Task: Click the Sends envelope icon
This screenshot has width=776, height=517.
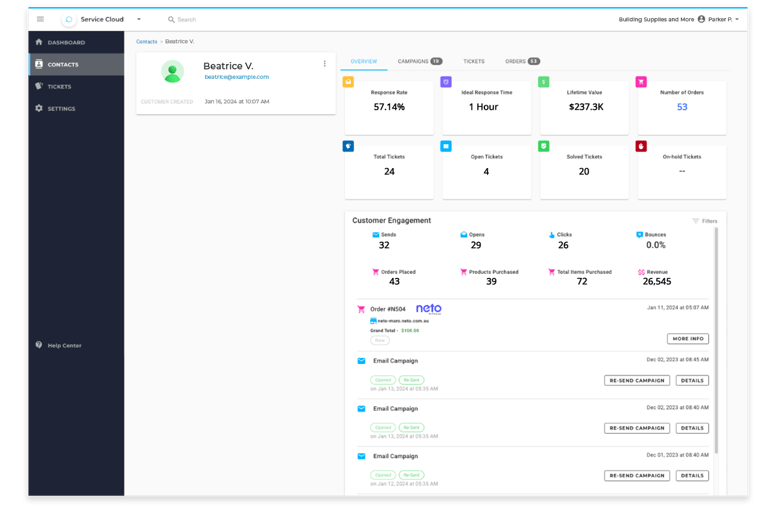Action: pos(376,235)
